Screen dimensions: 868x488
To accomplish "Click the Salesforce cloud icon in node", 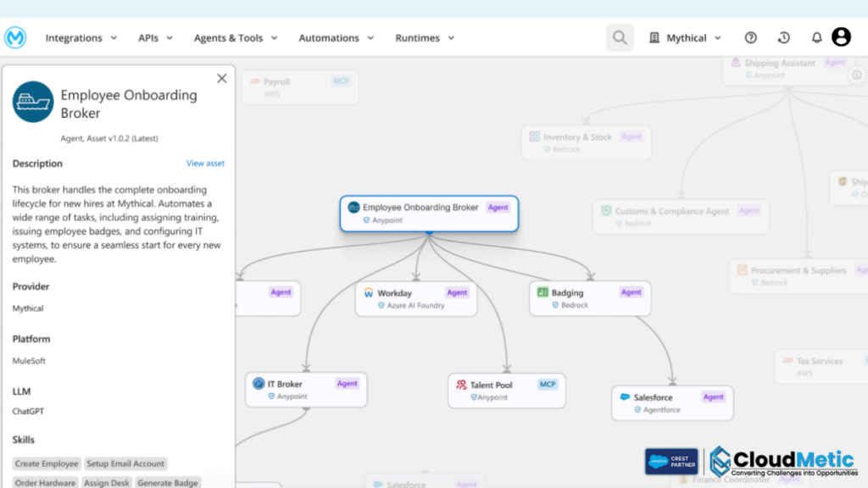I will point(625,396).
